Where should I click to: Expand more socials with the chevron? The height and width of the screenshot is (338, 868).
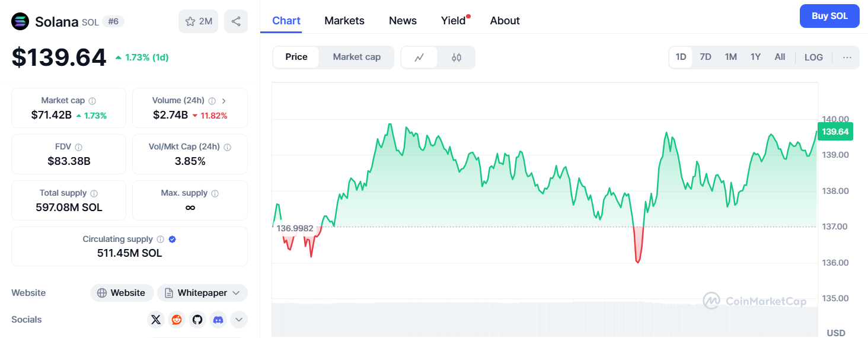[x=238, y=320]
